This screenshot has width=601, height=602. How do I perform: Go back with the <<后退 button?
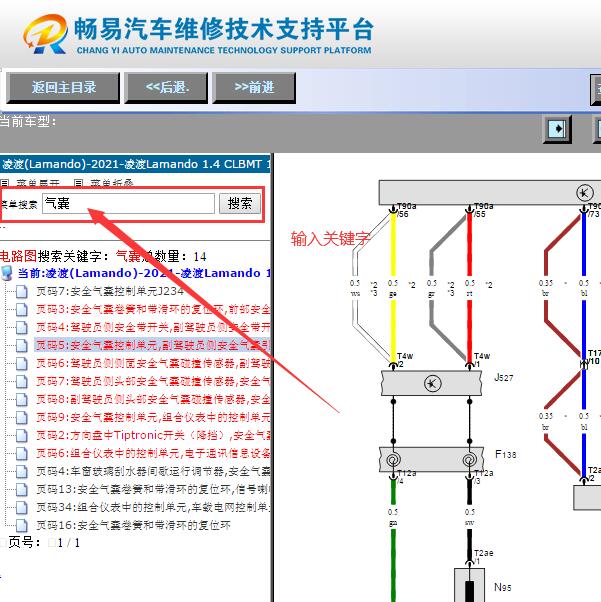point(166,88)
